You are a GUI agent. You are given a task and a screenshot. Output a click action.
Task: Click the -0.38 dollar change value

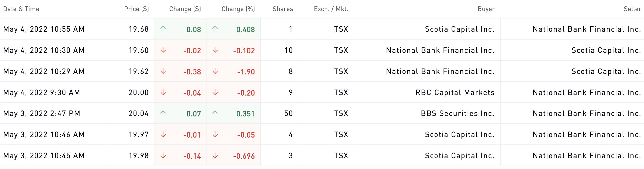pos(192,72)
